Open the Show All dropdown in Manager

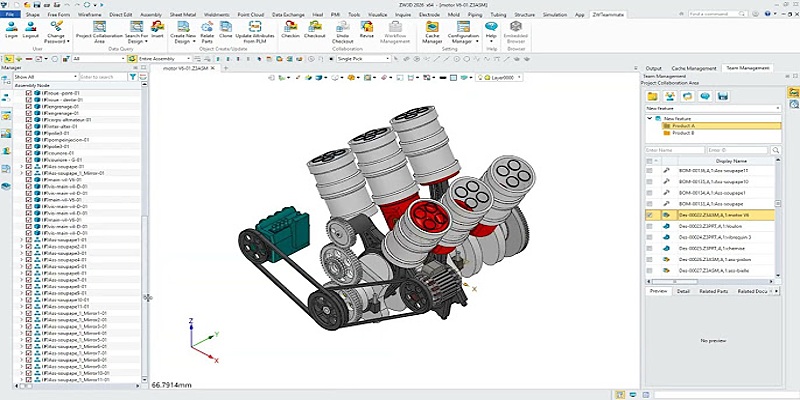(x=45, y=77)
